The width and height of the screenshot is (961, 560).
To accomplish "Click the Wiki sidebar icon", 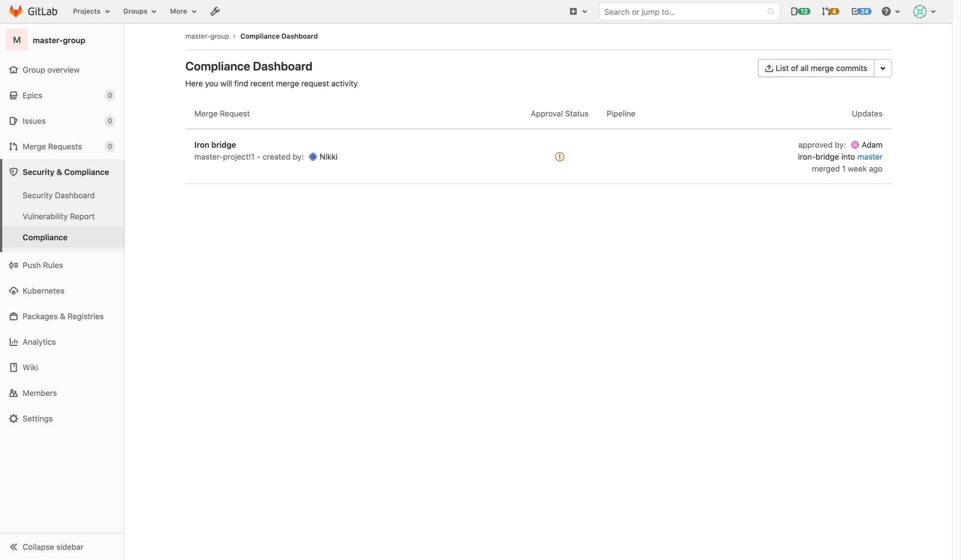I will pyautogui.click(x=14, y=367).
